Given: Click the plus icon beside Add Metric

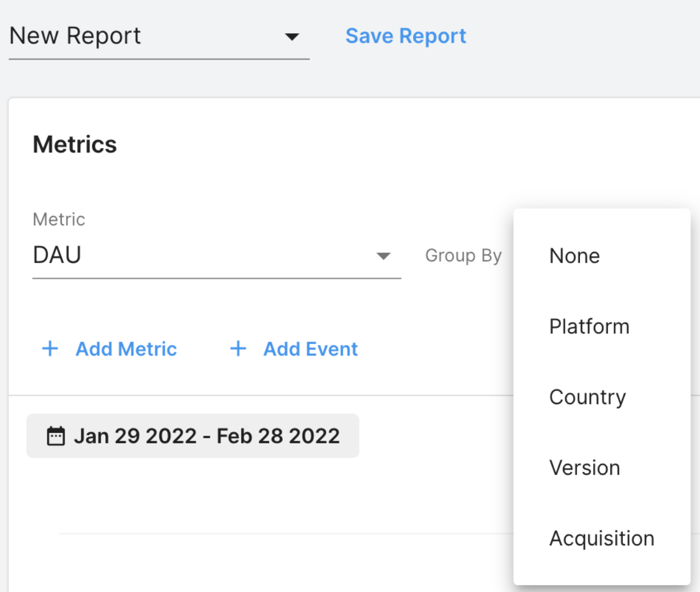Looking at the screenshot, I should point(50,349).
